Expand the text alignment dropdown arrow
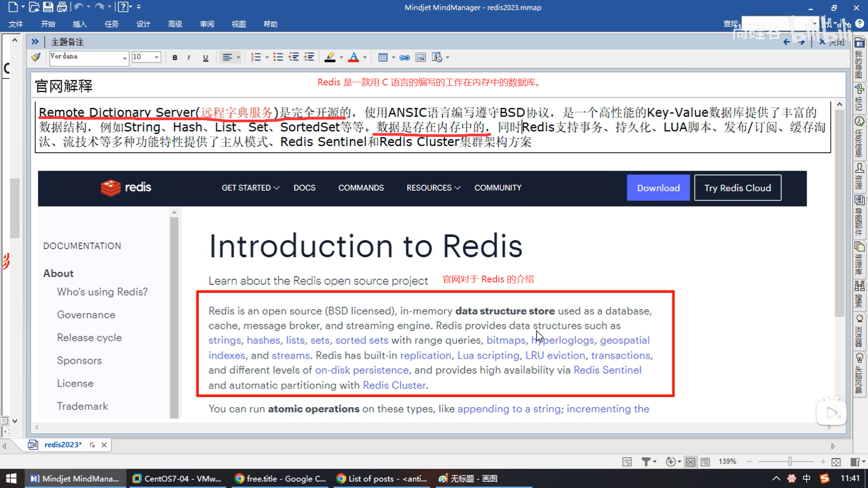 (238, 57)
